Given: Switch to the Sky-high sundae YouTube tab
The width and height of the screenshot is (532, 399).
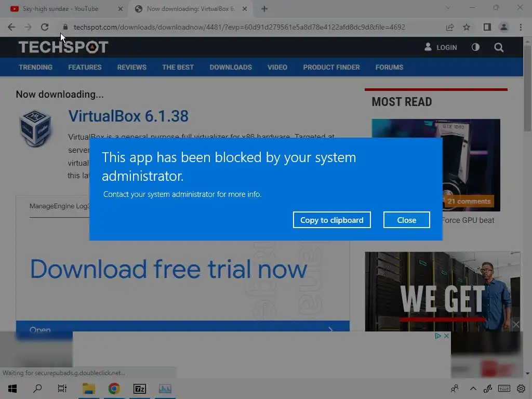Looking at the screenshot, I should point(61,9).
